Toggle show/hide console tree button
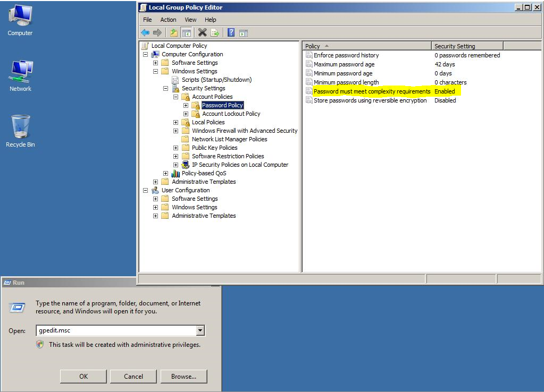 pos(187,33)
